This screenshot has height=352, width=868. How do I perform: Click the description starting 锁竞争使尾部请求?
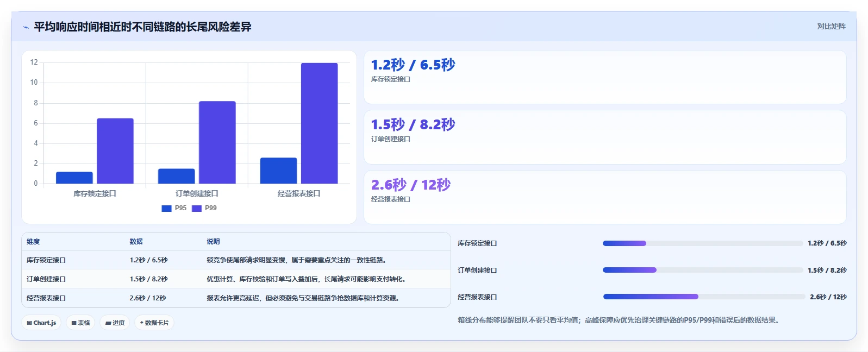[296, 260]
